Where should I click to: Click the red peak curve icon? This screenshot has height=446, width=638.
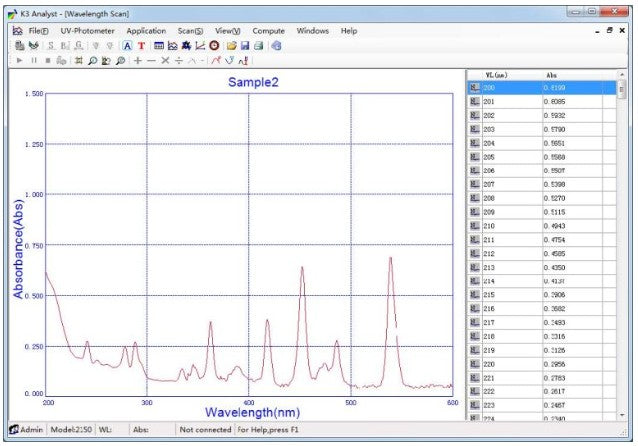(x=216, y=61)
